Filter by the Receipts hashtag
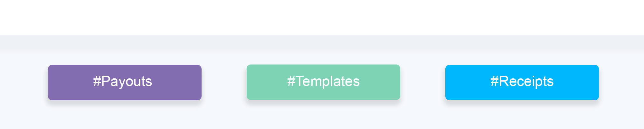 coord(522,83)
